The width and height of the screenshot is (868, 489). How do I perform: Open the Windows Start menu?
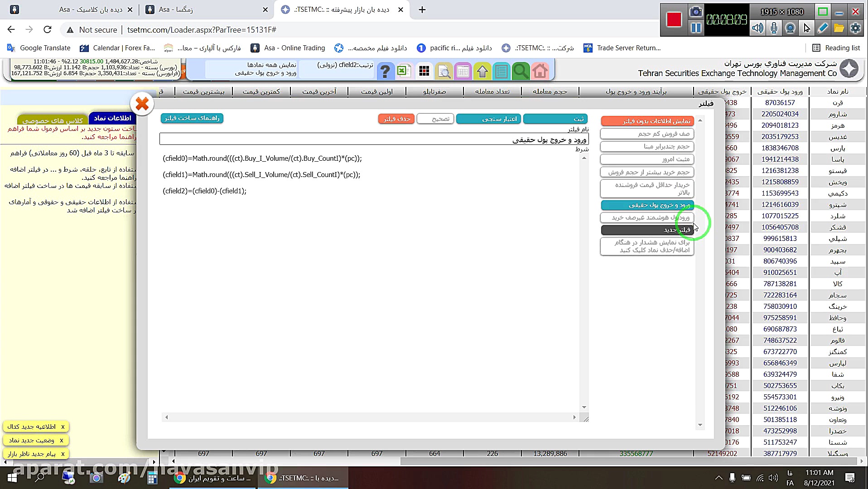[12, 478]
